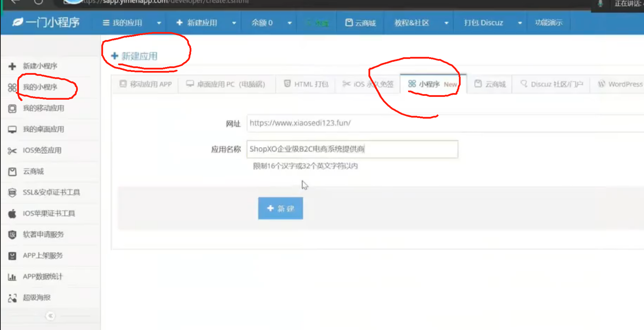The width and height of the screenshot is (644, 330).
Task: Click the hamburger icon beside 我的应用
Action: 106,23
